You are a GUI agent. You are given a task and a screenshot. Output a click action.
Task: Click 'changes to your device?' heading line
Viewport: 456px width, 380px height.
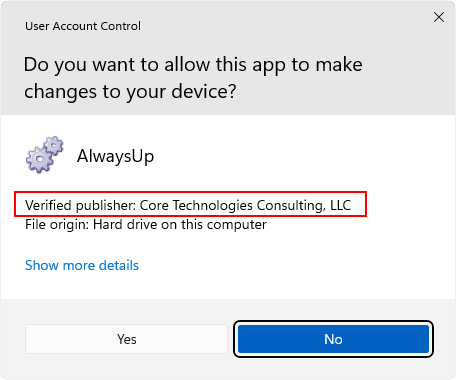click(130, 92)
